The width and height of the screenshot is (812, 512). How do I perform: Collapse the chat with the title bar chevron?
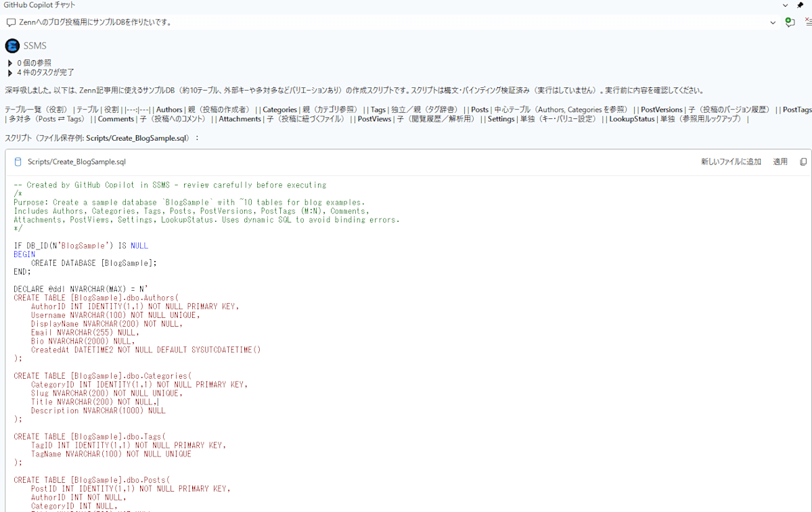(x=785, y=5)
